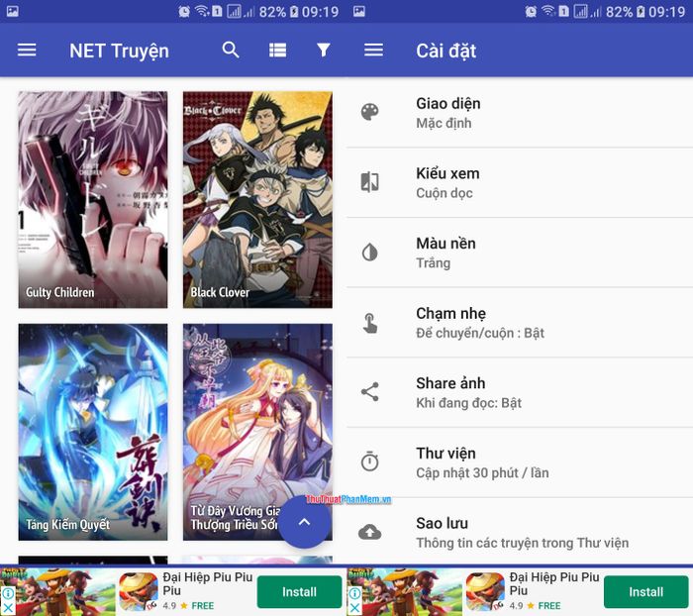Change Màu nền background color setting

520,253
